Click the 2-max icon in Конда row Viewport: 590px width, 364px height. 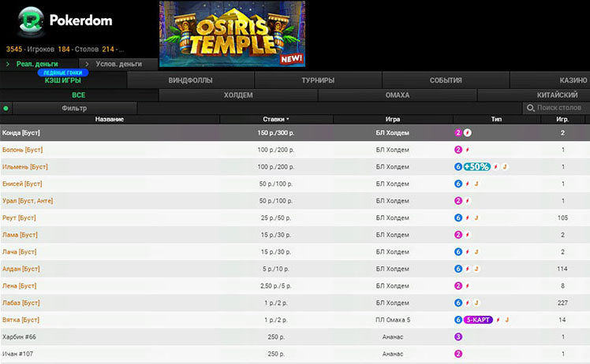click(x=458, y=132)
